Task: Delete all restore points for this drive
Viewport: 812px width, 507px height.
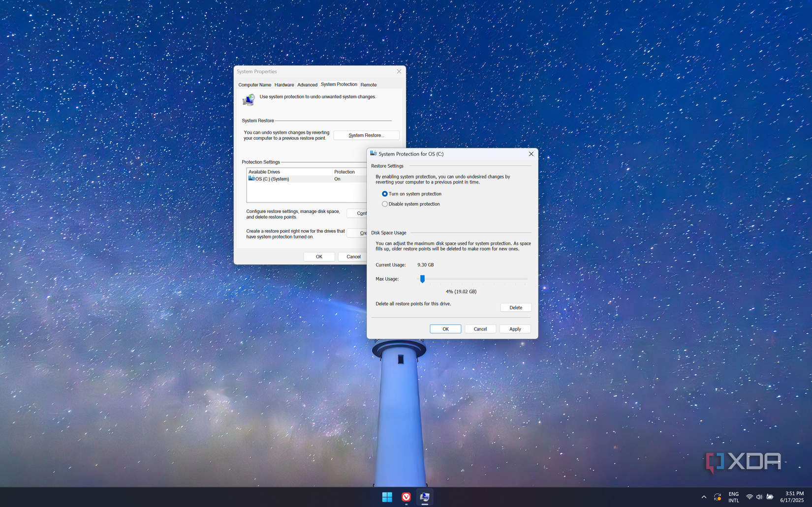Action: point(515,307)
